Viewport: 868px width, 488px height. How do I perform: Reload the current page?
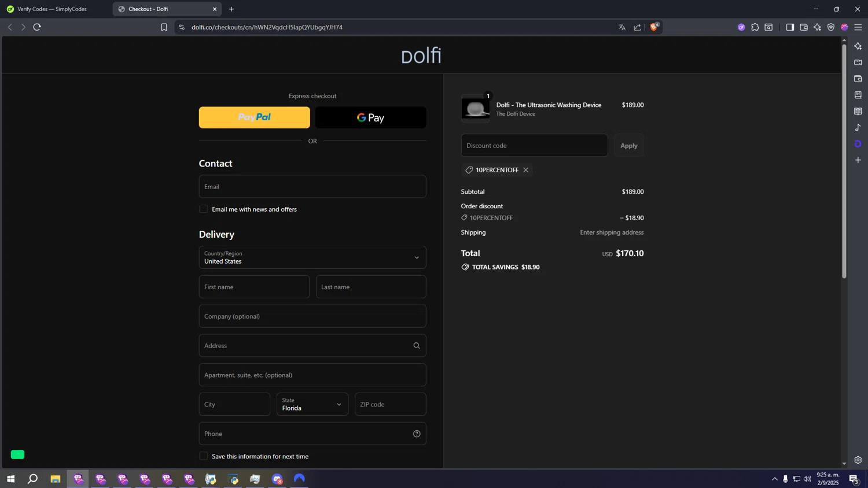37,27
